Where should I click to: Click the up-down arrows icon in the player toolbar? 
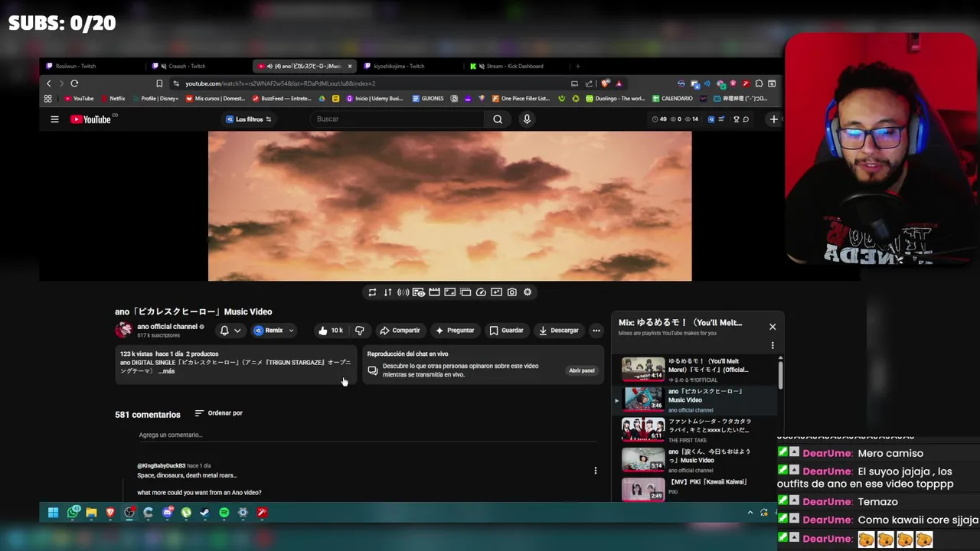pyautogui.click(x=387, y=292)
